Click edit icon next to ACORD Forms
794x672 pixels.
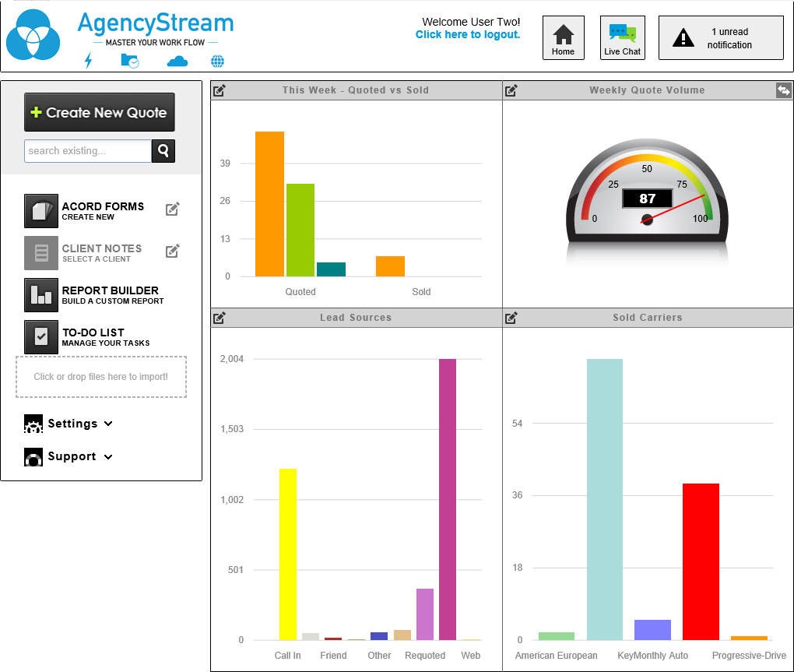(173, 209)
